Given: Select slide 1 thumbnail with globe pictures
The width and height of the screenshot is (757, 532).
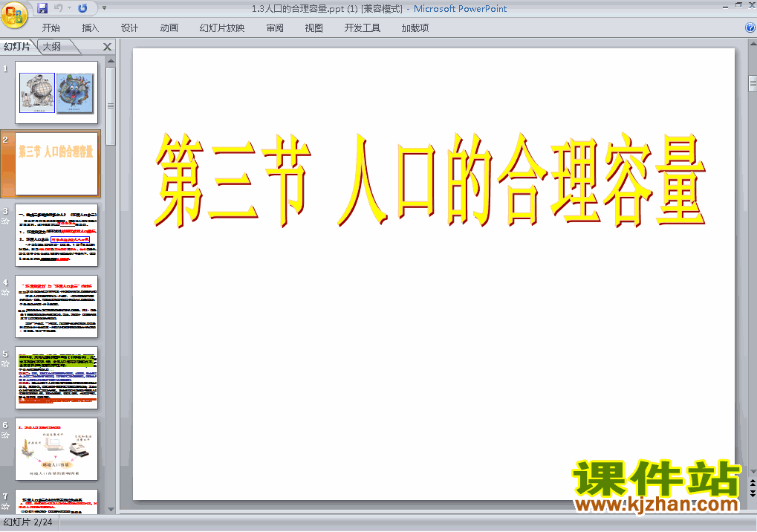Looking at the screenshot, I should (56, 92).
